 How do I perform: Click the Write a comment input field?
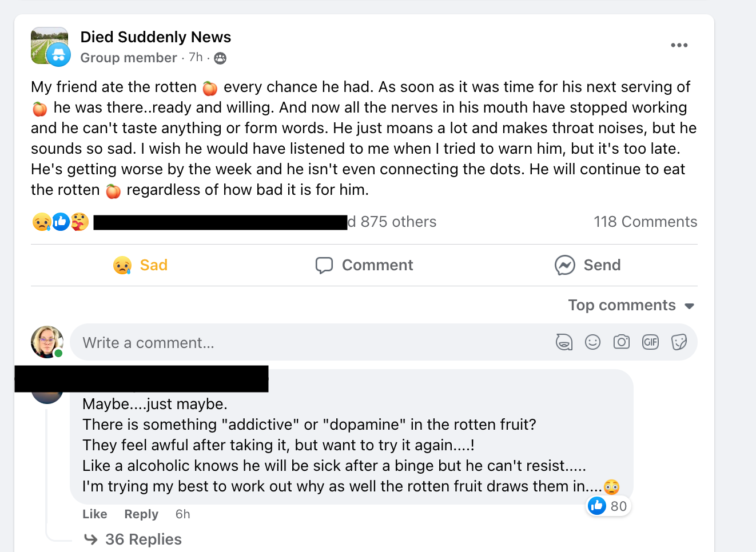(309, 342)
